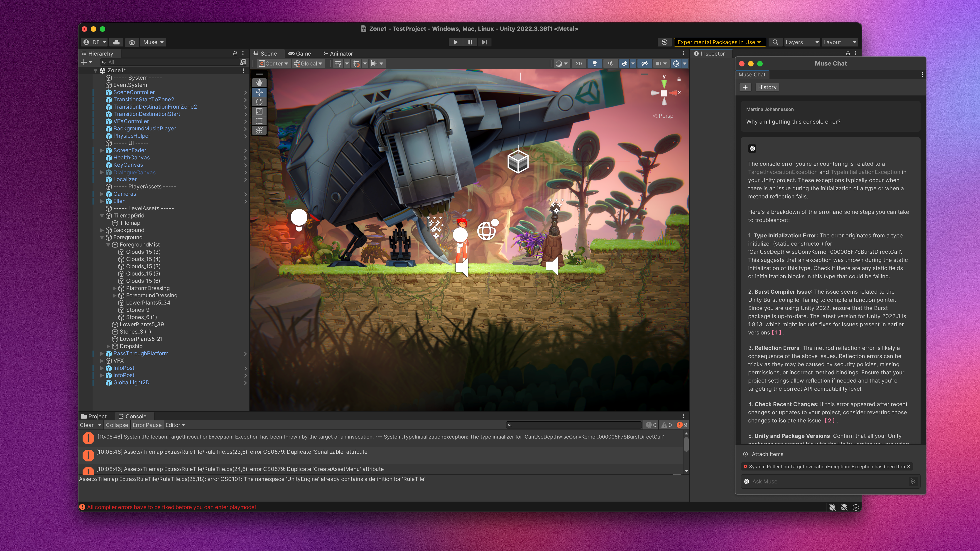Viewport: 980px width, 551px height.
Task: Click the Play button
Action: (x=455, y=42)
